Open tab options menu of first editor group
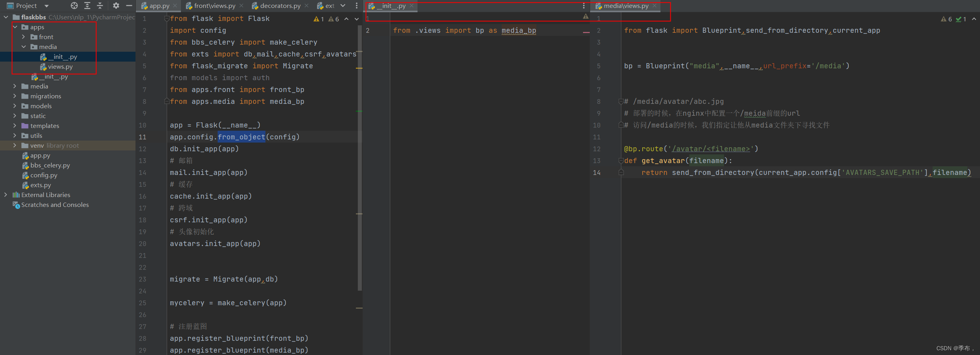The height and width of the screenshot is (355, 980). (357, 6)
